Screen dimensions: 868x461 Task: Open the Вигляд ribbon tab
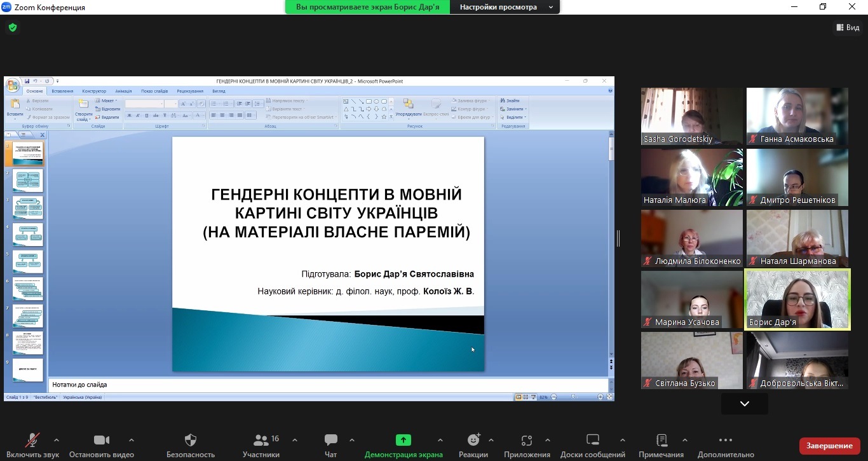click(219, 91)
